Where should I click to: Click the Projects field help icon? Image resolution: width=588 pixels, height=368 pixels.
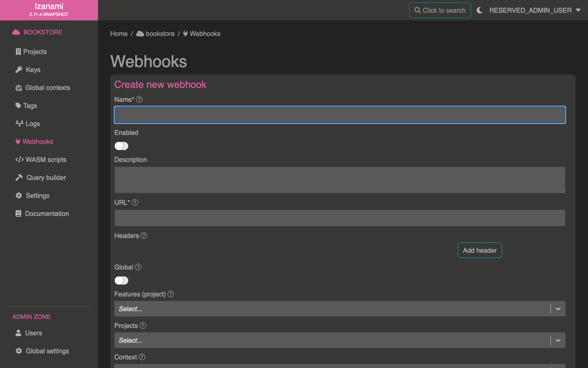[x=143, y=325]
